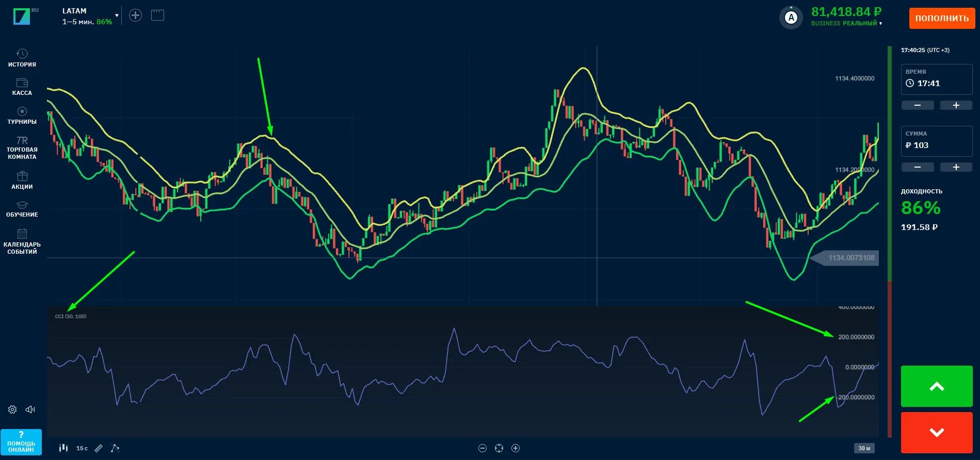This screenshot has height=460, width=980.
Task: Click the account balance 81,418.84 ₽
Action: coord(846,11)
